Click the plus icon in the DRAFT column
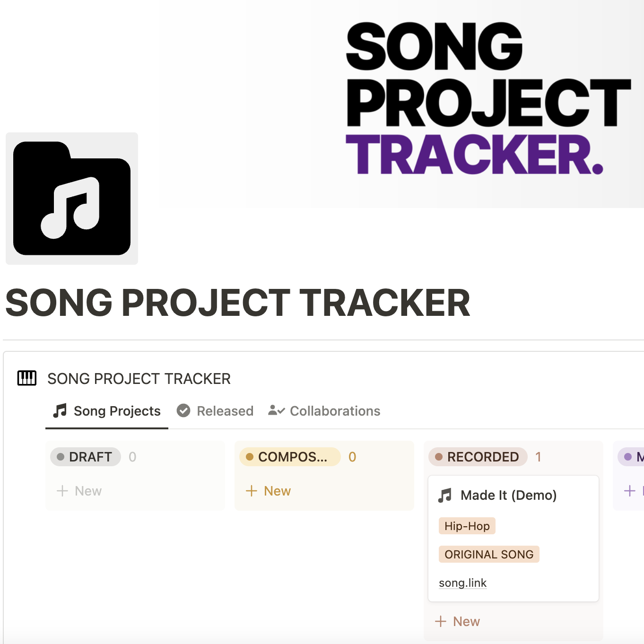This screenshot has width=644, height=644. click(x=61, y=491)
